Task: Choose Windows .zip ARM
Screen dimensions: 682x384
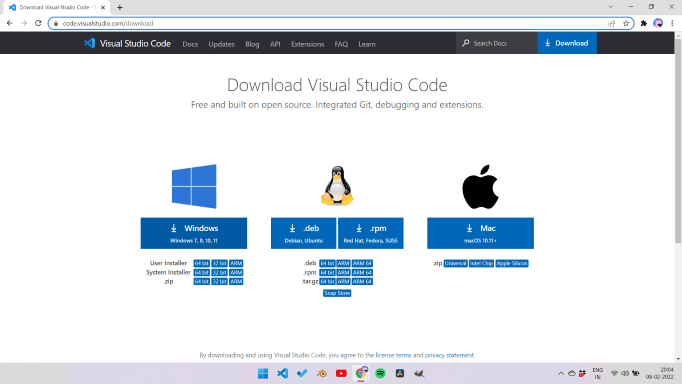Action: point(236,281)
